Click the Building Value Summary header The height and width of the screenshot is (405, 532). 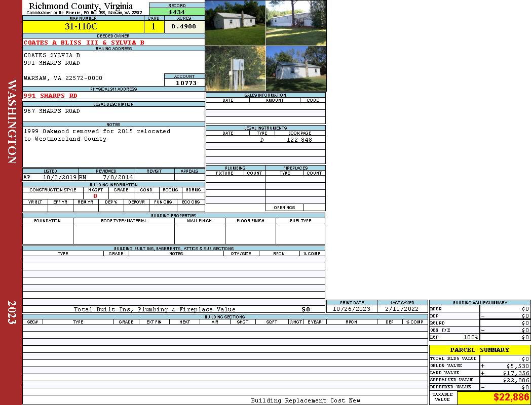480,303
